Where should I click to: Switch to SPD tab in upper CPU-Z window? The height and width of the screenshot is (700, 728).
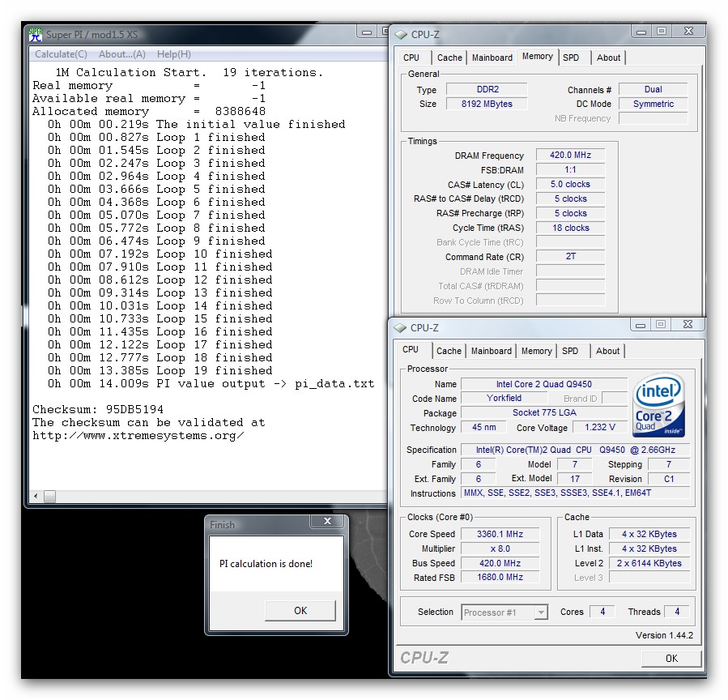[571, 58]
